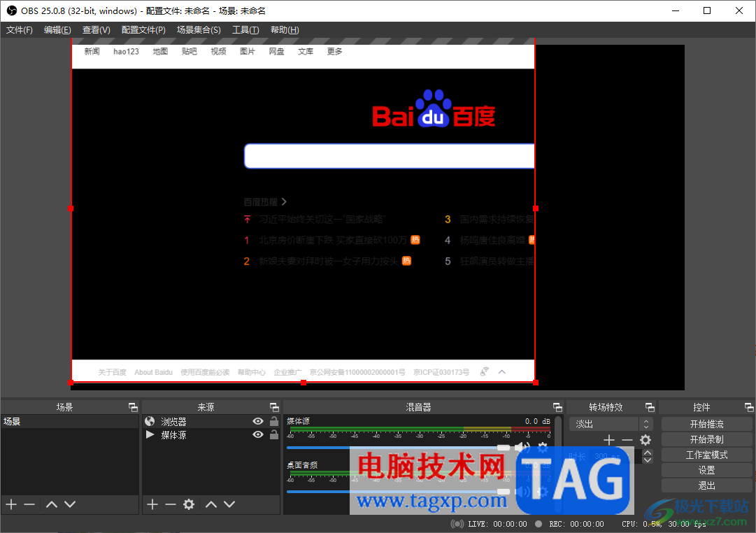
Task: Click the REC status dot indicator
Action: (x=539, y=524)
